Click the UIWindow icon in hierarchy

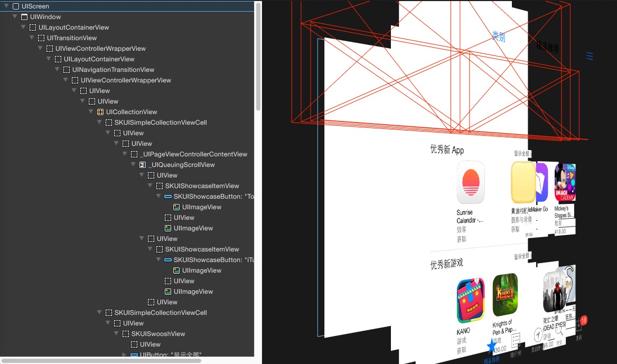tap(24, 17)
